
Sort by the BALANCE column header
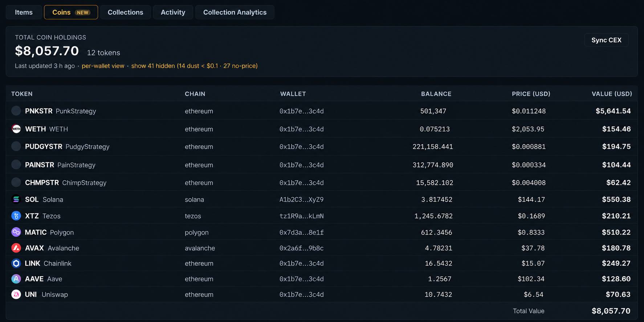[x=436, y=94]
